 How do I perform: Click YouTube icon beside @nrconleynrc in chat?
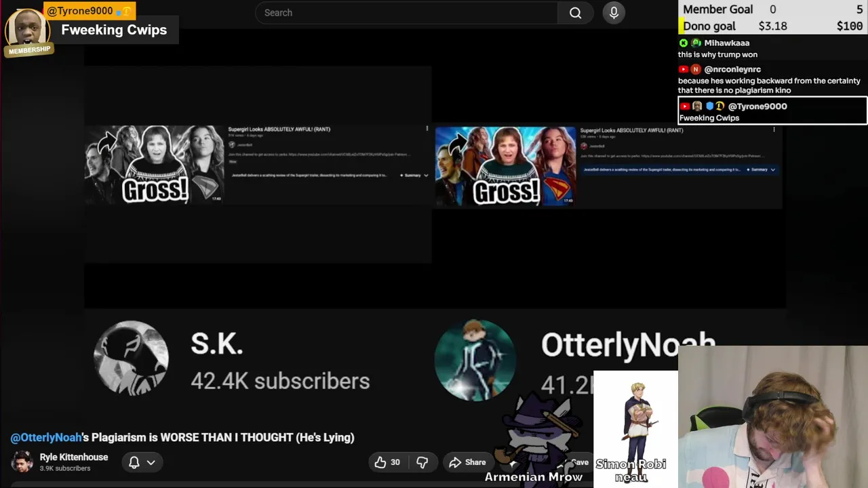pos(684,69)
